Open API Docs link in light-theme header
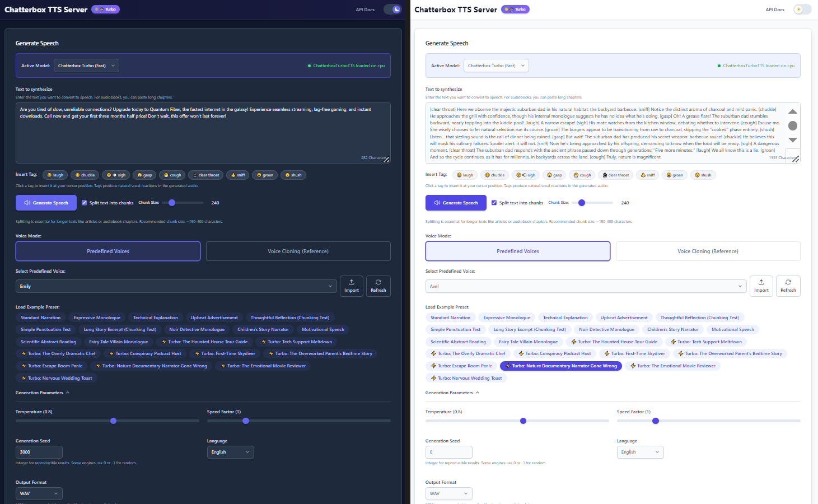 [775, 10]
